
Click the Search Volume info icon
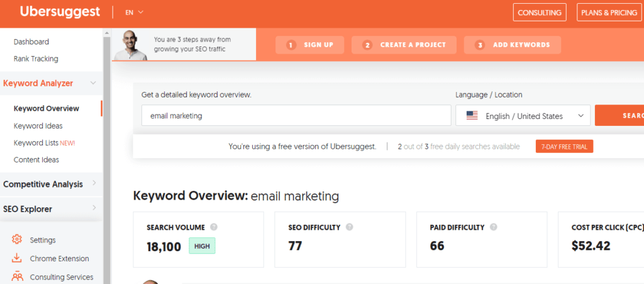pyautogui.click(x=214, y=227)
